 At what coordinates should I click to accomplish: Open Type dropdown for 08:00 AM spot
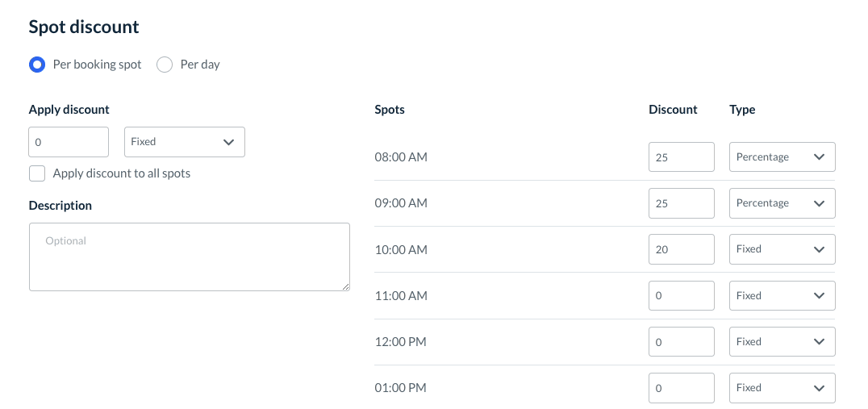(x=782, y=157)
